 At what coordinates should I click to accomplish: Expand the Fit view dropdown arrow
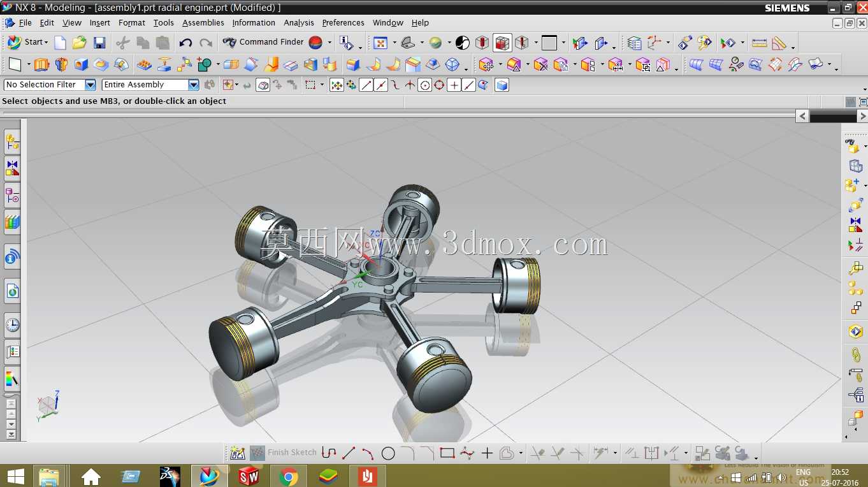pyautogui.click(x=394, y=43)
